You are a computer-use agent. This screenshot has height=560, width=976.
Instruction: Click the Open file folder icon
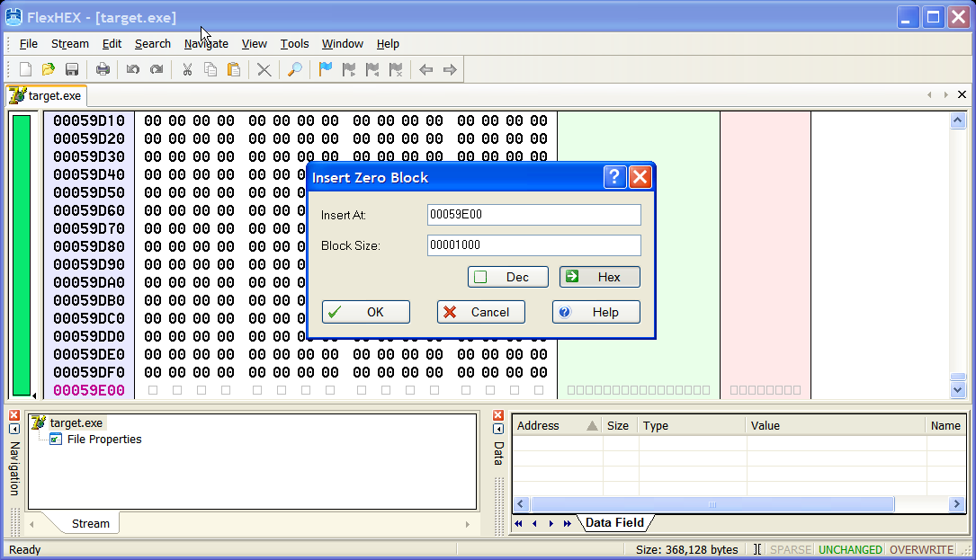pos(49,69)
